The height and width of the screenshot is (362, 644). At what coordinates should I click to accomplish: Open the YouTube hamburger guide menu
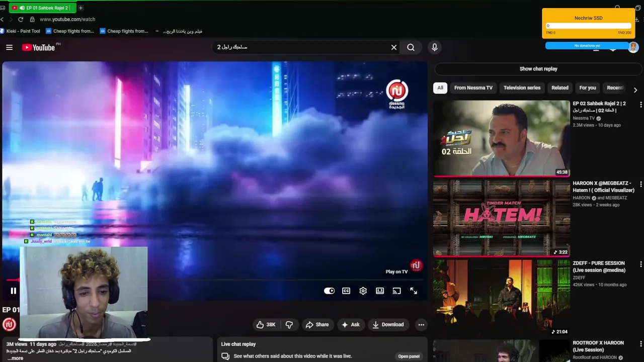tap(9, 47)
